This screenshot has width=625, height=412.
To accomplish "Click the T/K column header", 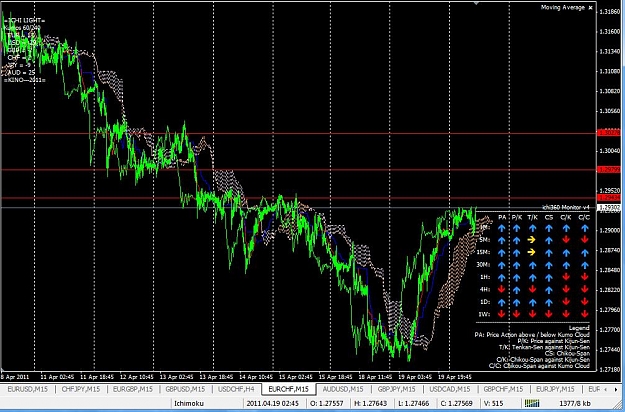I will (533, 218).
